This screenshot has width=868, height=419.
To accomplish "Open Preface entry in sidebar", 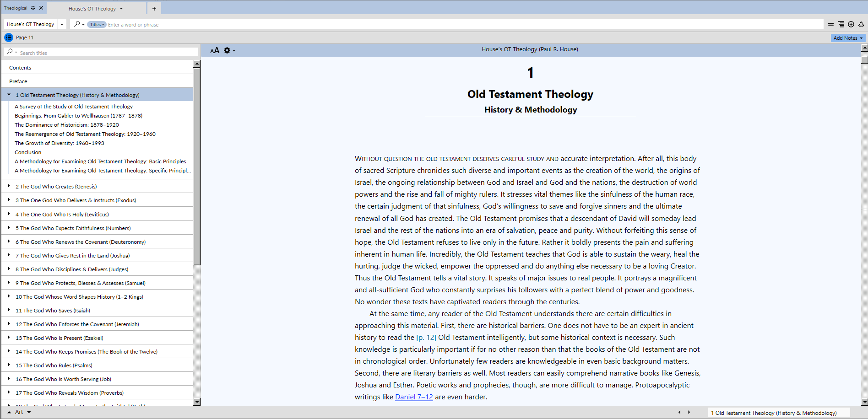I will pos(18,81).
